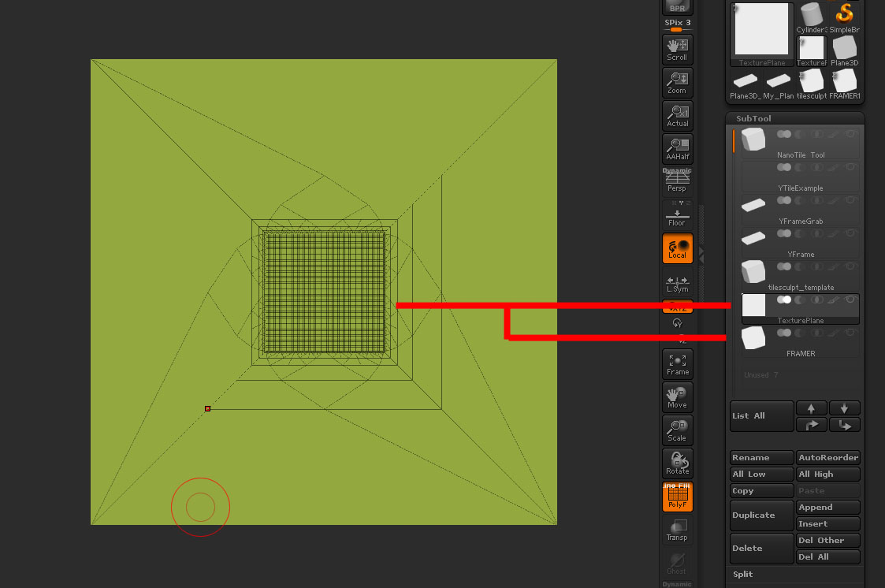
Task: Click Del Other in SubTool panel
Action: 827,540
